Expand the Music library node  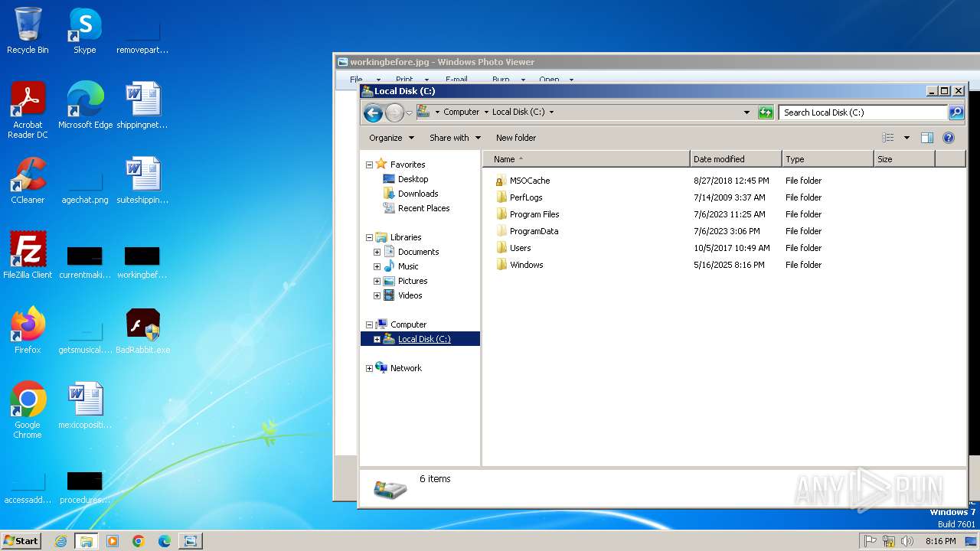[x=377, y=266]
